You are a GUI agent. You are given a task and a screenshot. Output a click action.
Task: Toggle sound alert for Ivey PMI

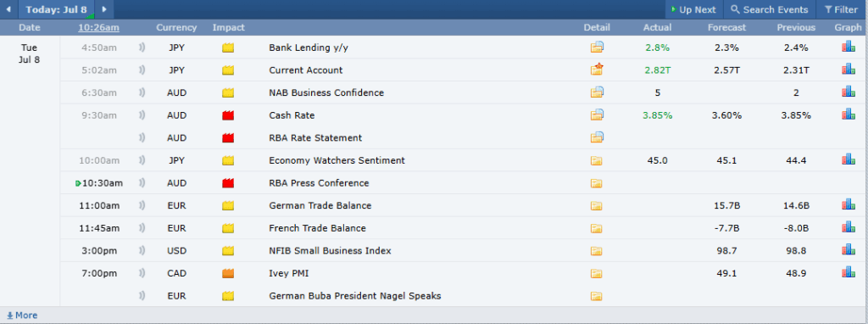coord(142,273)
